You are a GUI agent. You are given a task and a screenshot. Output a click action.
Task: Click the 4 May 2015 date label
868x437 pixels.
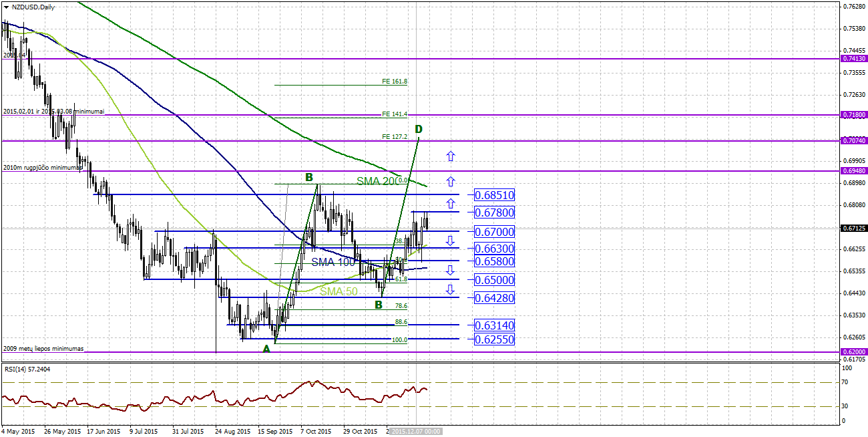point(17,432)
